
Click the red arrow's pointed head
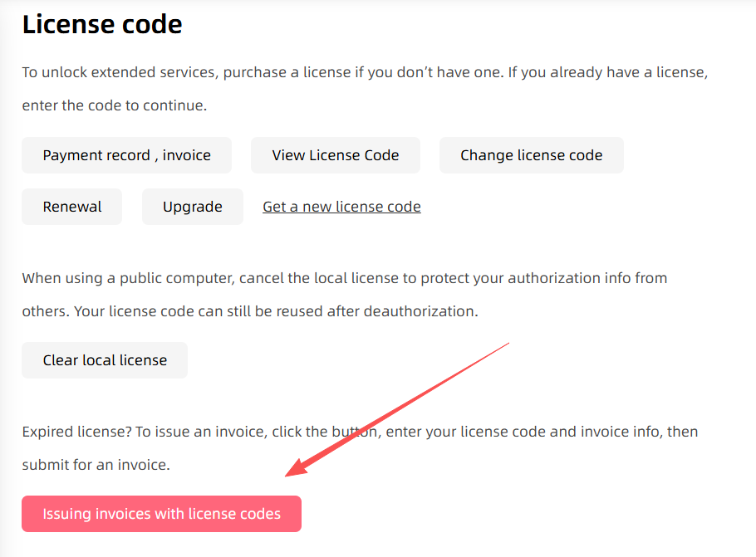pyautogui.click(x=290, y=474)
